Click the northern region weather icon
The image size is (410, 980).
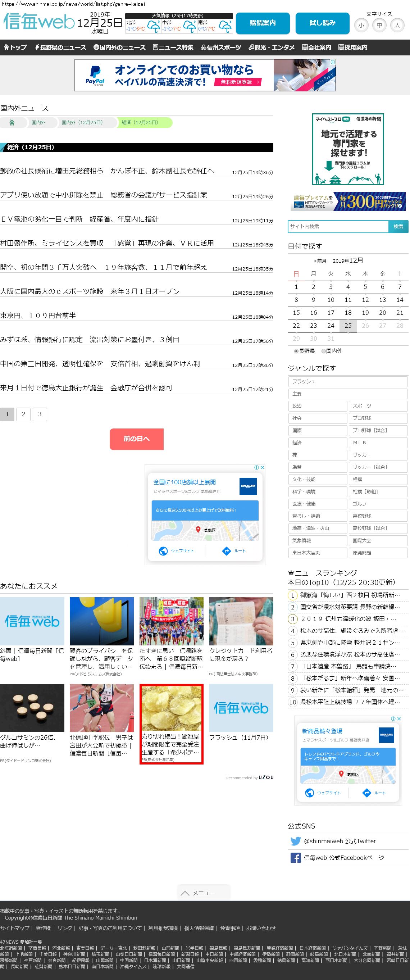[x=153, y=27]
